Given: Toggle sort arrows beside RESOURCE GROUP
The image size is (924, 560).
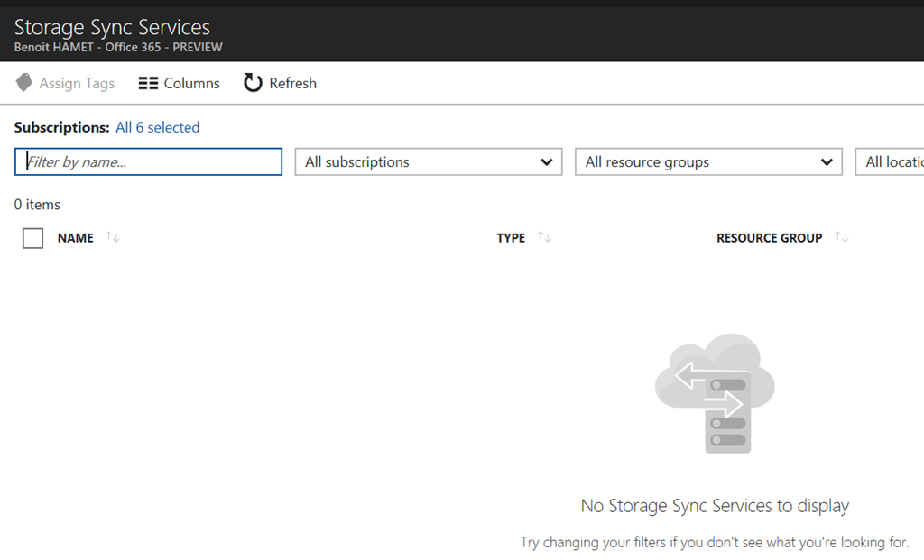Looking at the screenshot, I should click(841, 237).
